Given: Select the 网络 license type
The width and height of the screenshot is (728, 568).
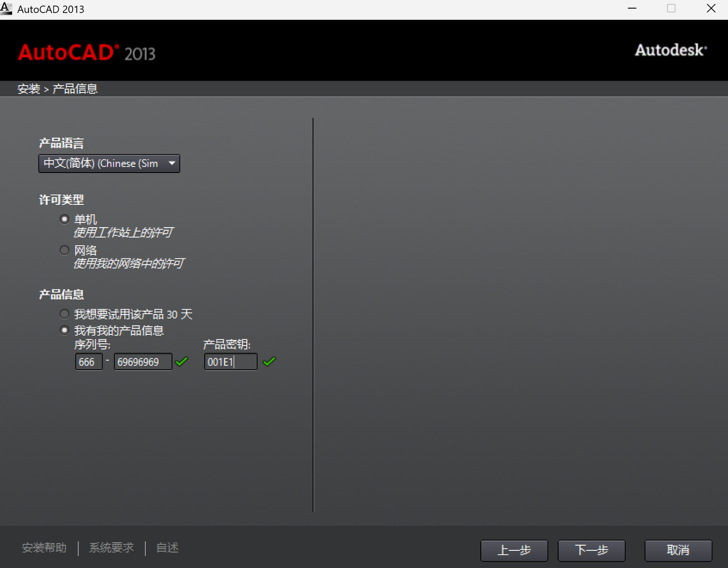Looking at the screenshot, I should (x=65, y=249).
